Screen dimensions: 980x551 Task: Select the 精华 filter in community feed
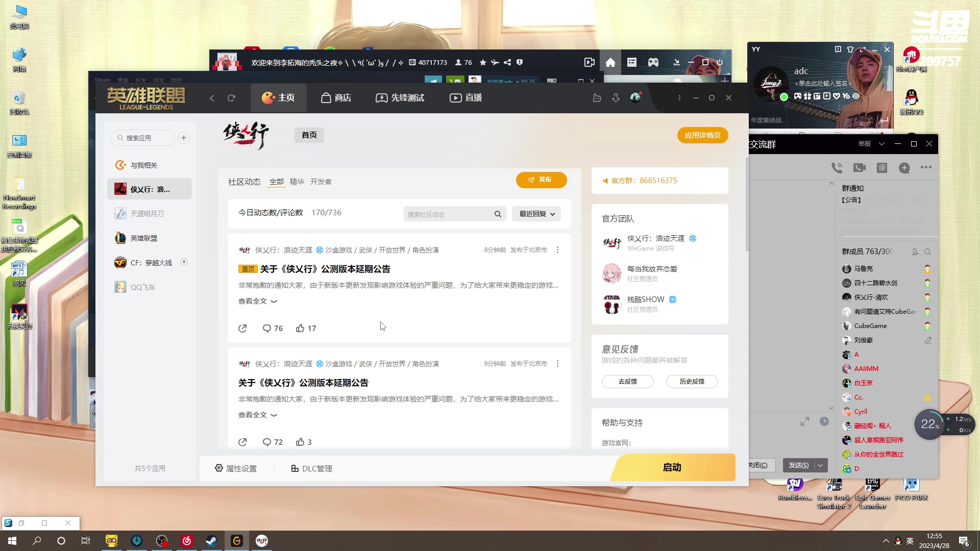click(x=297, y=182)
